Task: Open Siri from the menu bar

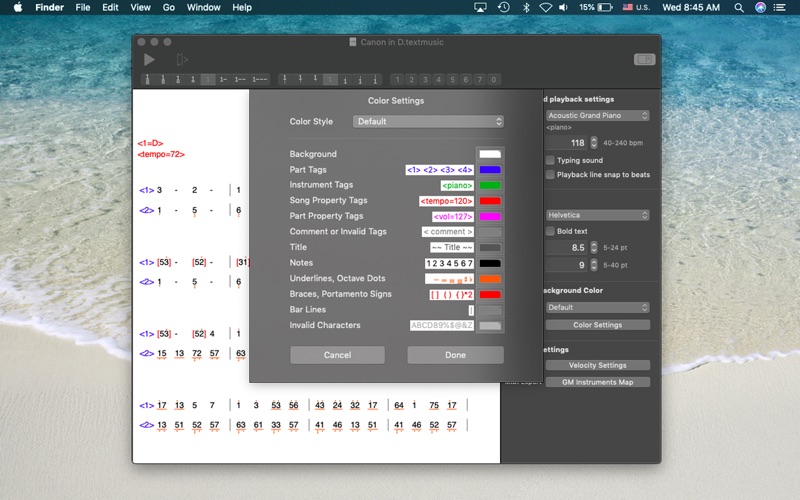Action: pos(760,7)
